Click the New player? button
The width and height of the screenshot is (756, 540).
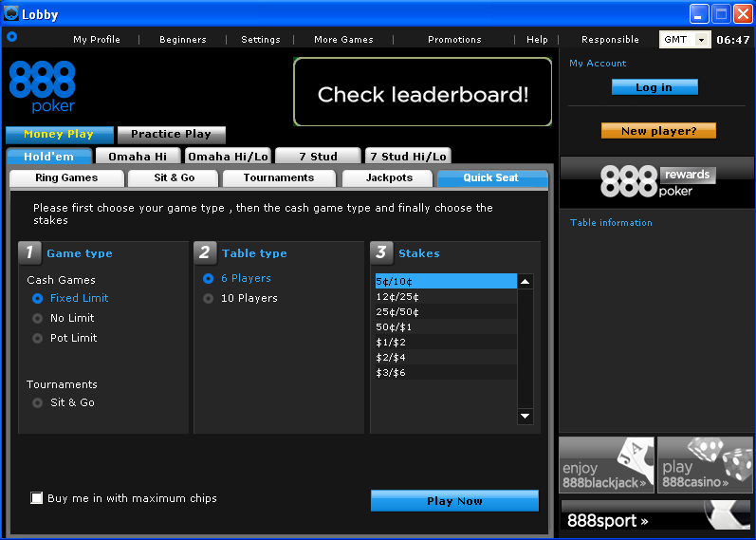tap(658, 131)
